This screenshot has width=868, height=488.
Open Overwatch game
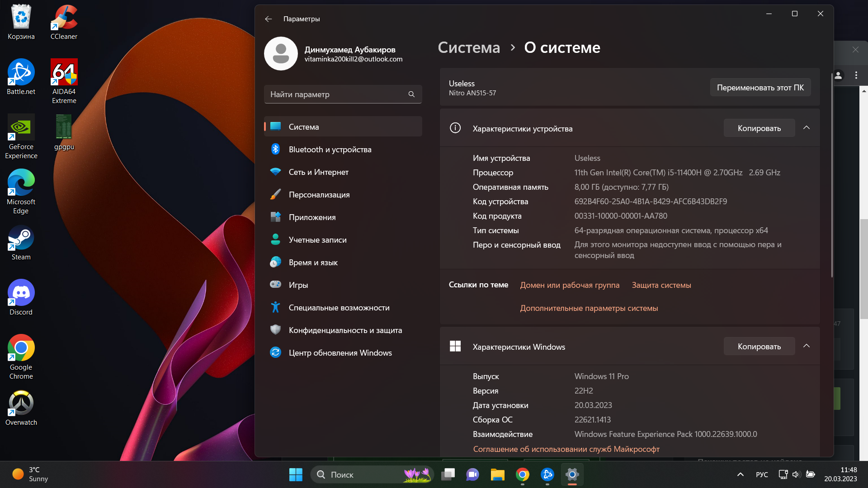(x=20, y=406)
